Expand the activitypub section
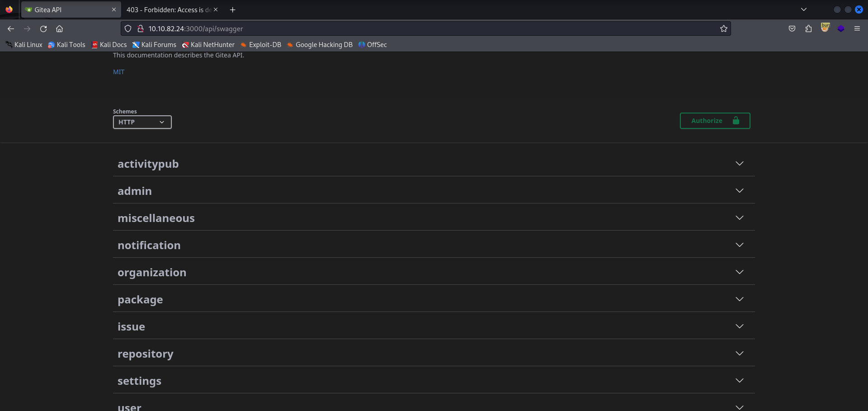Image resolution: width=868 pixels, height=411 pixels. tap(433, 164)
